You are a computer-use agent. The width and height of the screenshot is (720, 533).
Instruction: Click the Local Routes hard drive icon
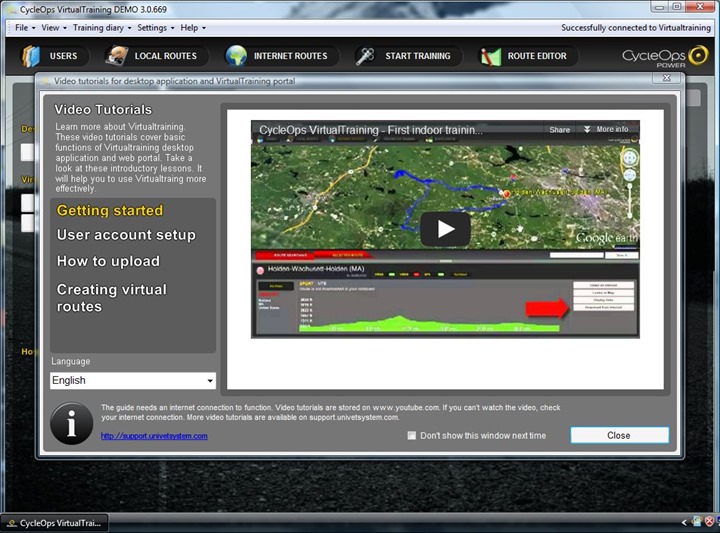[116, 56]
